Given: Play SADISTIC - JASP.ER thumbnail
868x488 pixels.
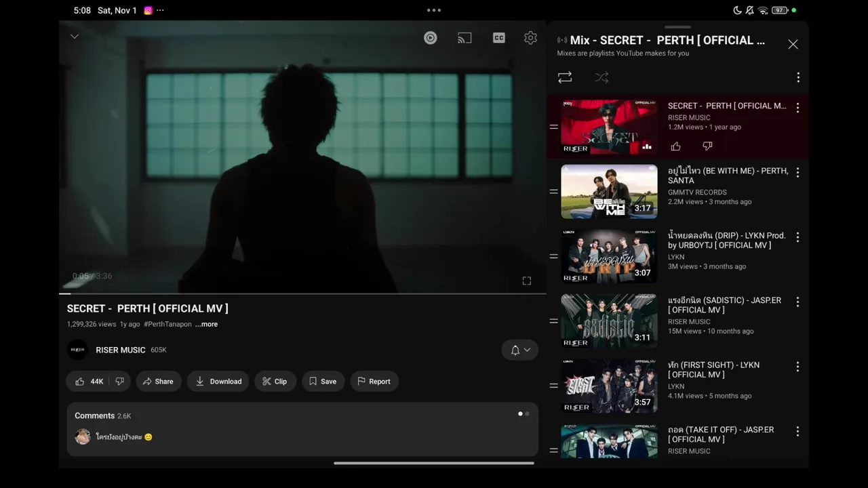Looking at the screenshot, I should tap(609, 321).
